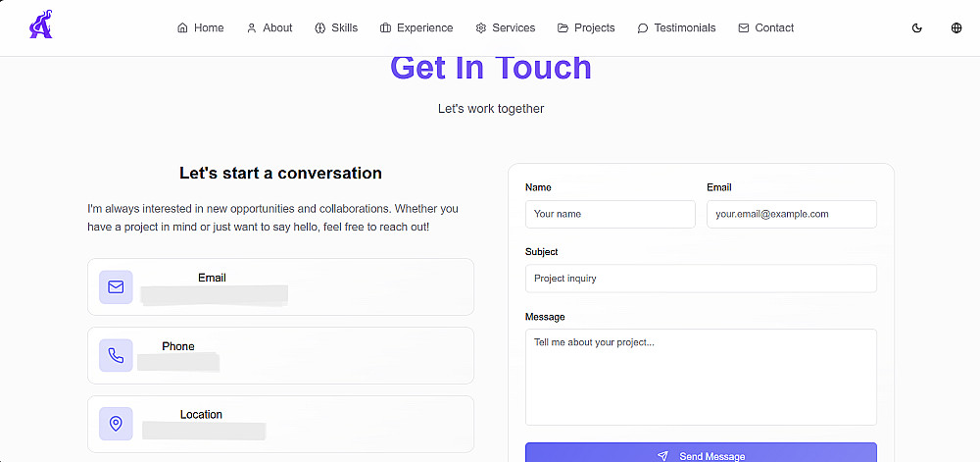Screen dimensions: 980x462
Task: Select Contact in the top navigation
Action: (765, 27)
